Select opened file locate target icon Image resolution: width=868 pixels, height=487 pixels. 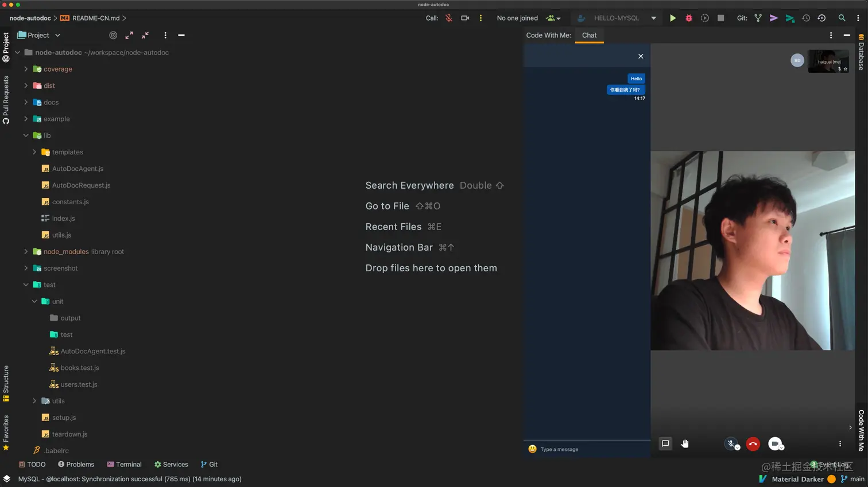(113, 35)
